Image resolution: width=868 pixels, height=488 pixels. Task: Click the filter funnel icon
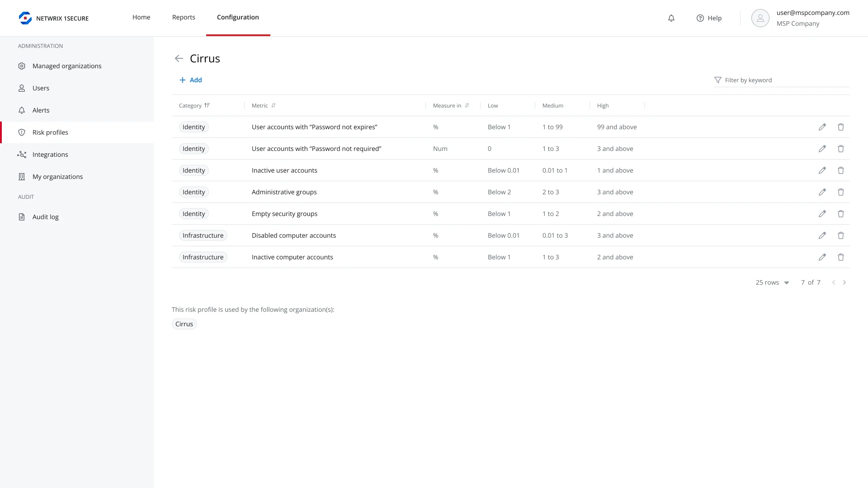tap(718, 80)
